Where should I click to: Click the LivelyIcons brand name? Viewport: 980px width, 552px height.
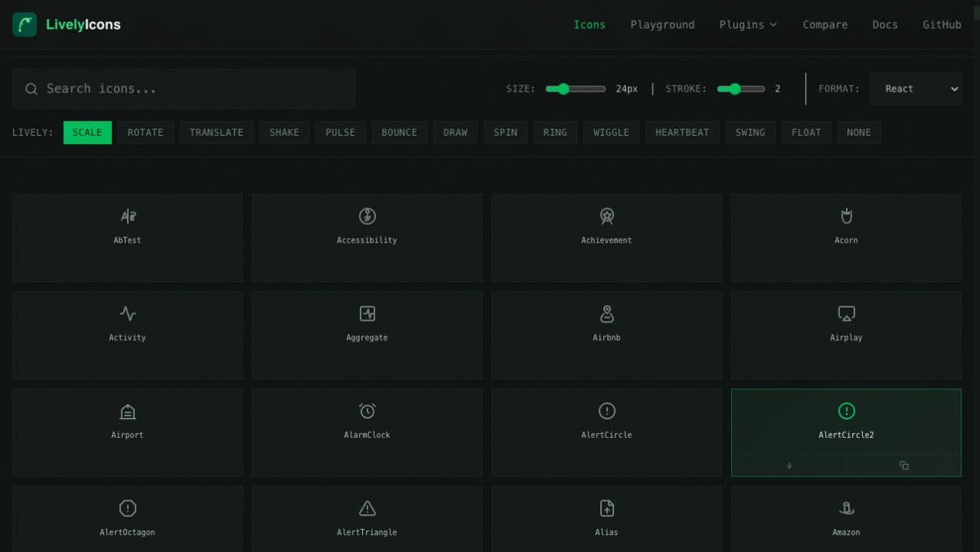pyautogui.click(x=83, y=25)
